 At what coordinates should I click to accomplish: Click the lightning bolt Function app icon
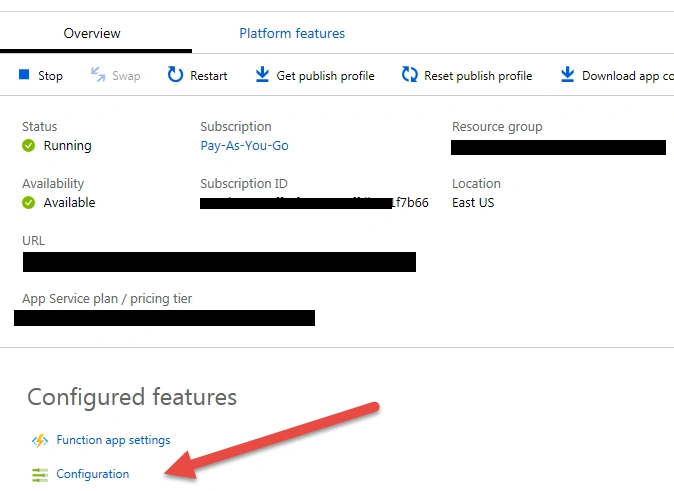[40, 441]
